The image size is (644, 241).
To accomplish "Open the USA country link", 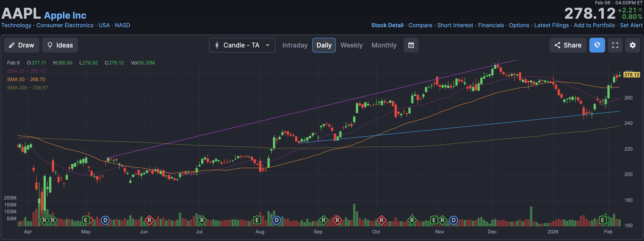I will tap(104, 25).
